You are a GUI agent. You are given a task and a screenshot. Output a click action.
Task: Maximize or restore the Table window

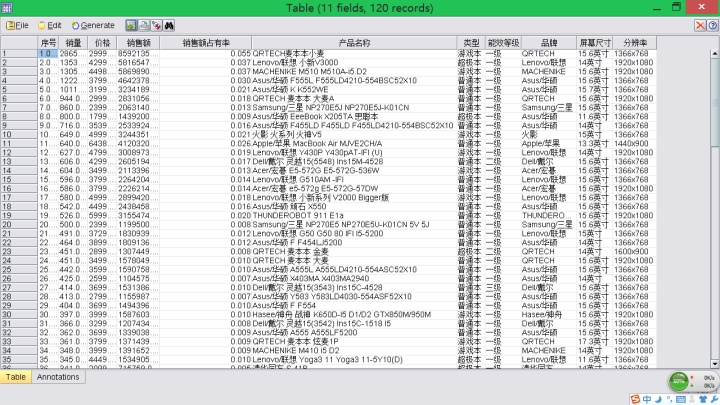tap(676, 7)
